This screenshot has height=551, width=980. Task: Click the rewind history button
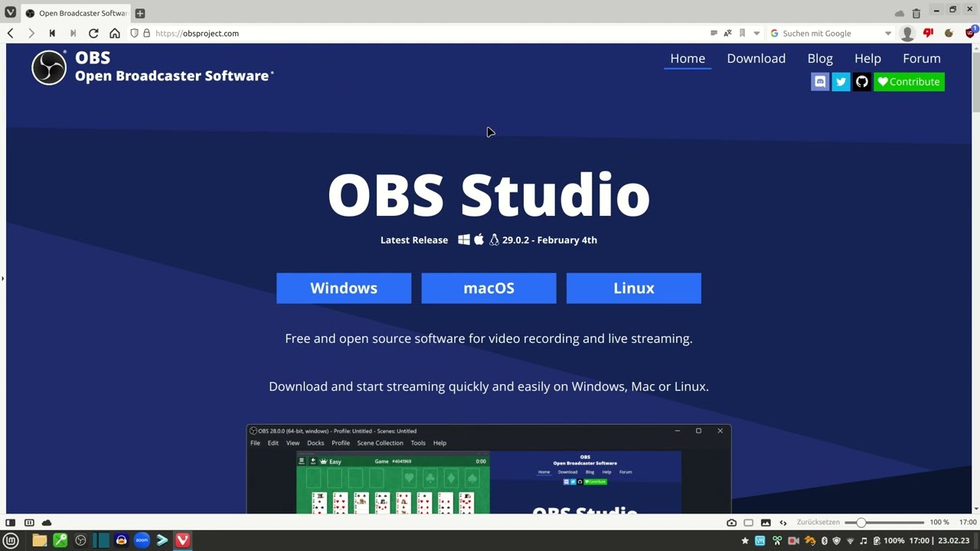pos(52,33)
